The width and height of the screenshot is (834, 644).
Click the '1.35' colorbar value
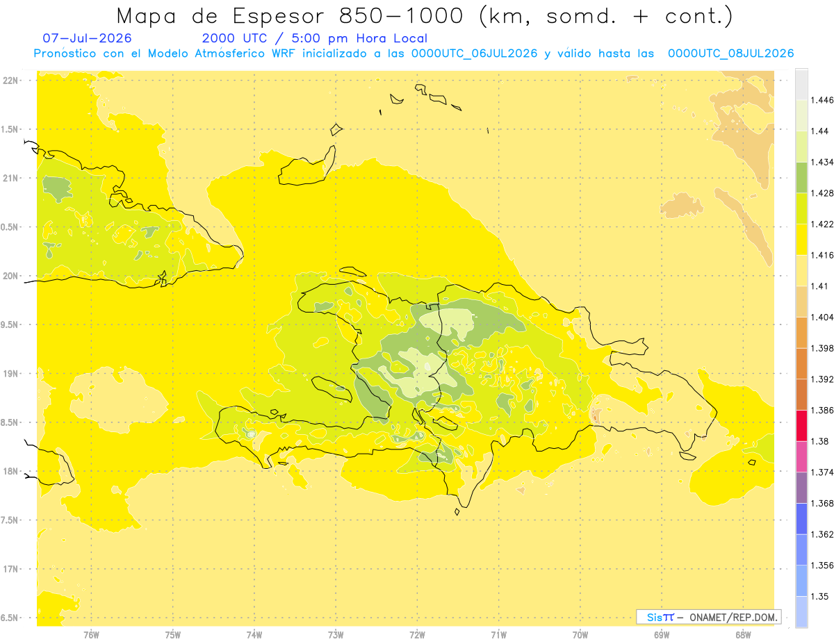tap(819, 596)
